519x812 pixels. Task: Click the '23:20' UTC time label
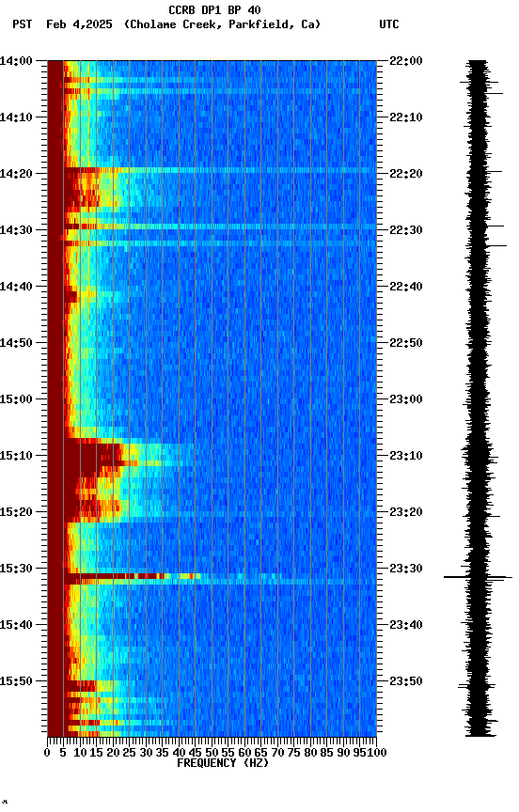click(x=406, y=512)
